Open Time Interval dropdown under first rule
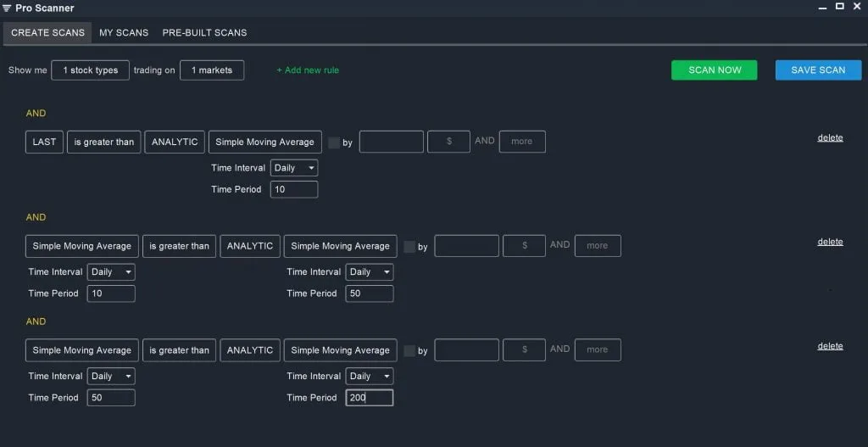This screenshot has width=868, height=447. tap(294, 168)
